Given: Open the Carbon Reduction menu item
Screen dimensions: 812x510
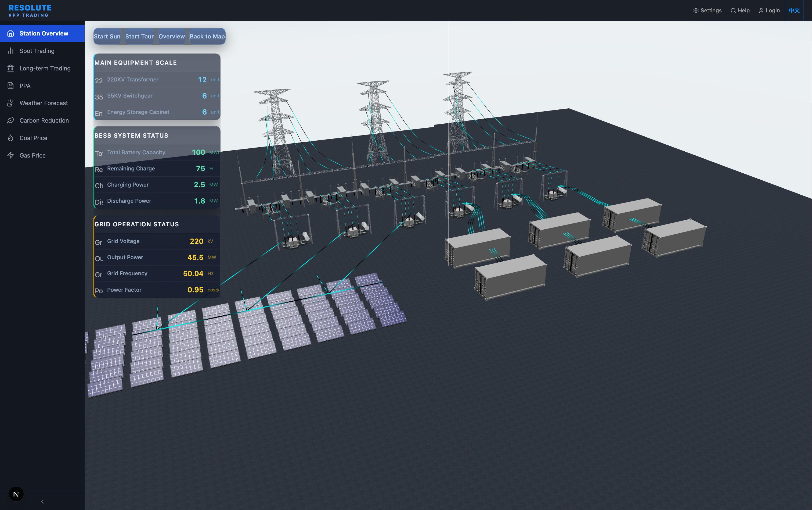Looking at the screenshot, I should [42, 120].
